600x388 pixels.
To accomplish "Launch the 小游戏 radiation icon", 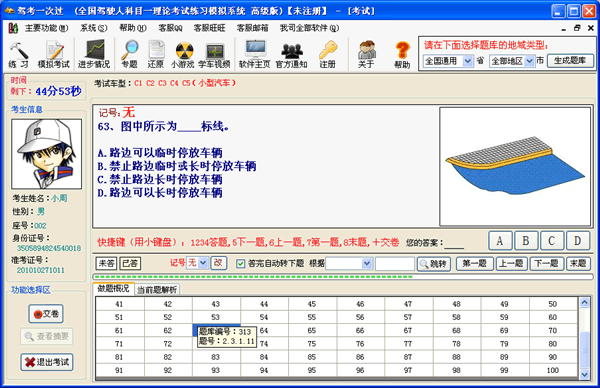I will (183, 54).
